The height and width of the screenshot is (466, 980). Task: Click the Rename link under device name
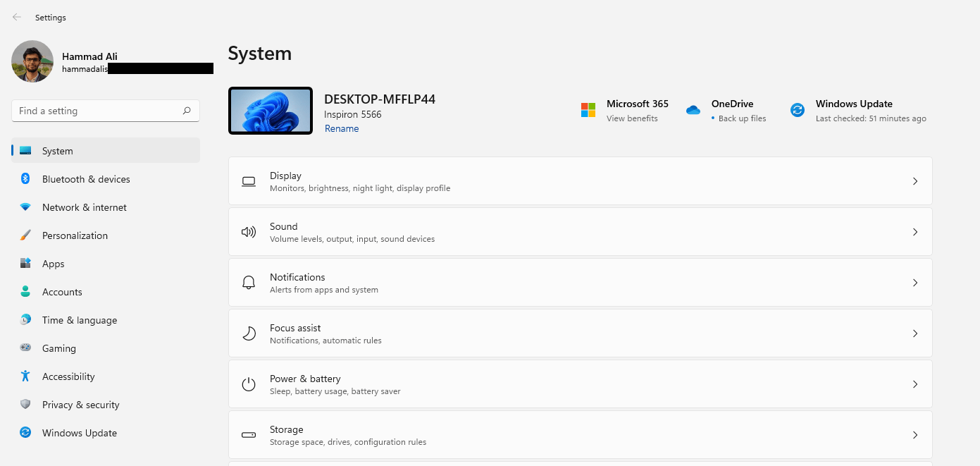click(342, 128)
